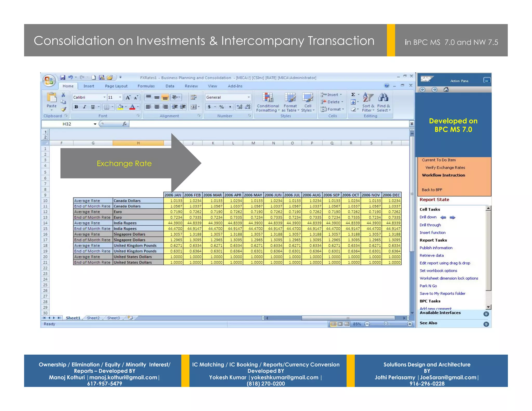Toggle Italic formatting
The height and width of the screenshot is (411, 532).
[x=84, y=107]
